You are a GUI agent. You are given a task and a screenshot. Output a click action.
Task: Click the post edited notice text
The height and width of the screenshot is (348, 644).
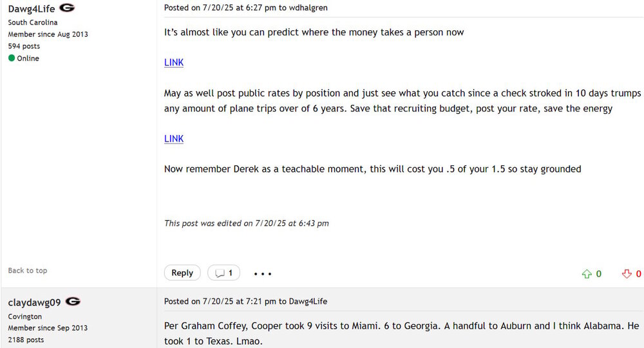[x=247, y=223]
